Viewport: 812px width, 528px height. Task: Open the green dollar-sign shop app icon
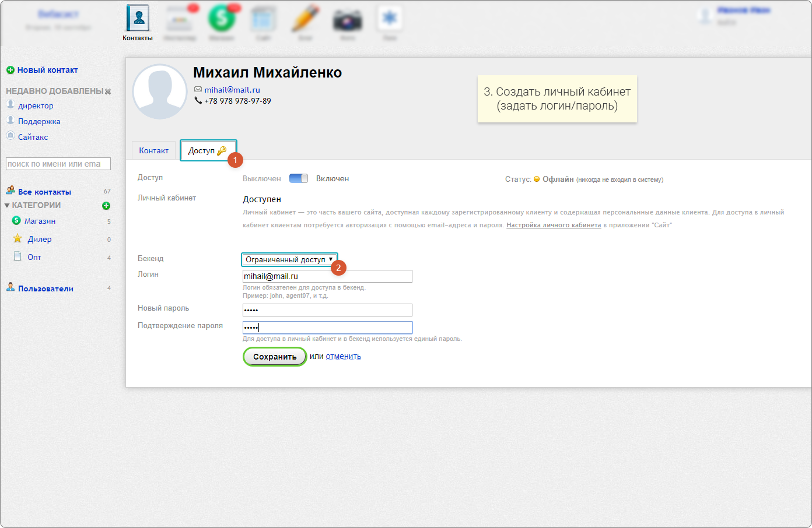point(222,18)
